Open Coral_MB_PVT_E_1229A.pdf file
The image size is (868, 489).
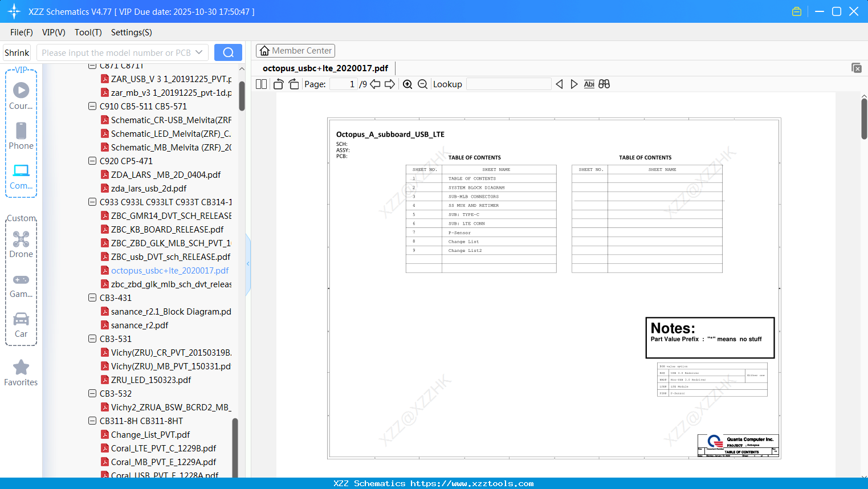pos(164,462)
